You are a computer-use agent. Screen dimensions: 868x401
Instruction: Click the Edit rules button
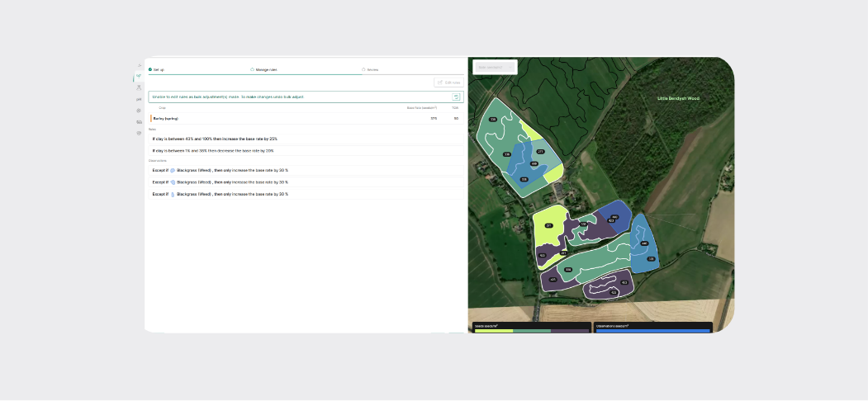[449, 83]
